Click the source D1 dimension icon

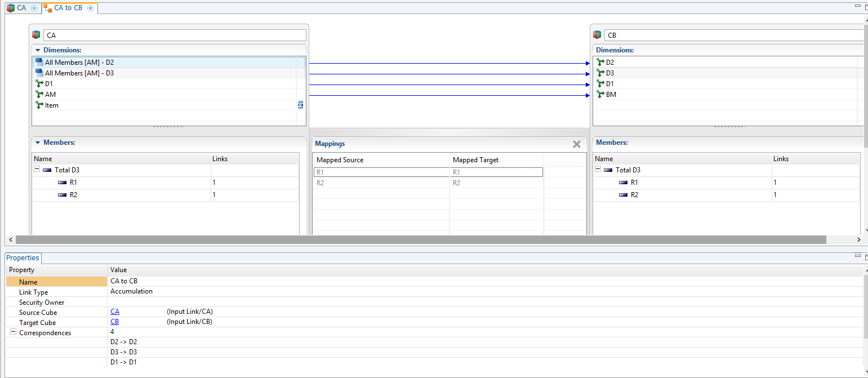coord(39,84)
